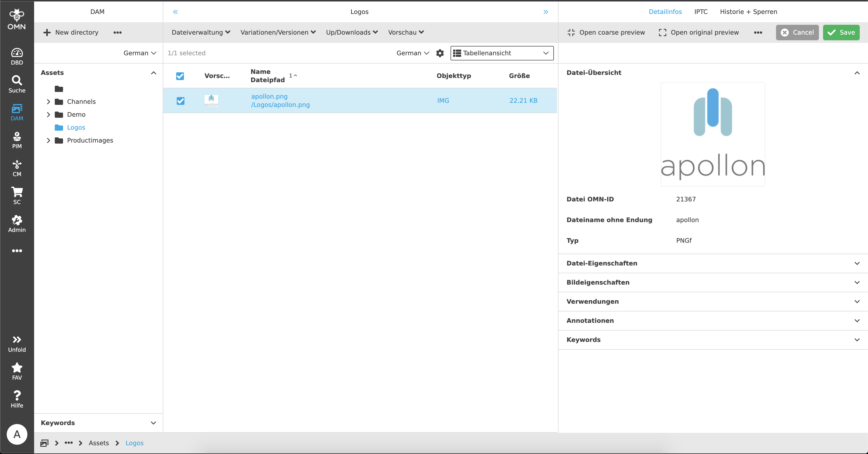
Task: Open the Hilfe help section
Action: (x=17, y=399)
